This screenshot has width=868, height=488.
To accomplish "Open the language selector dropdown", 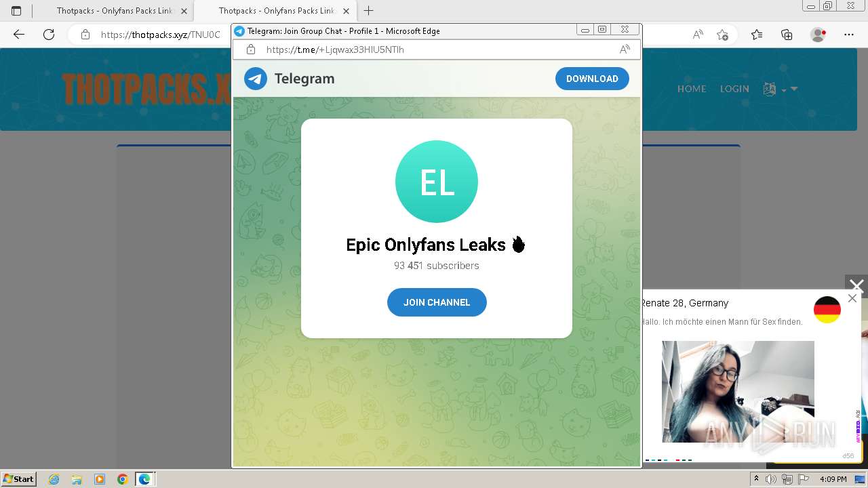I will click(x=781, y=89).
